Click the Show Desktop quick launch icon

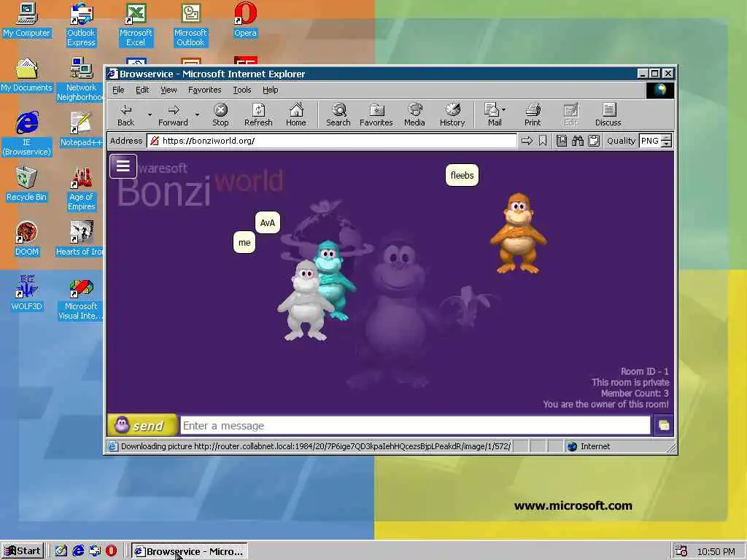pos(61,551)
